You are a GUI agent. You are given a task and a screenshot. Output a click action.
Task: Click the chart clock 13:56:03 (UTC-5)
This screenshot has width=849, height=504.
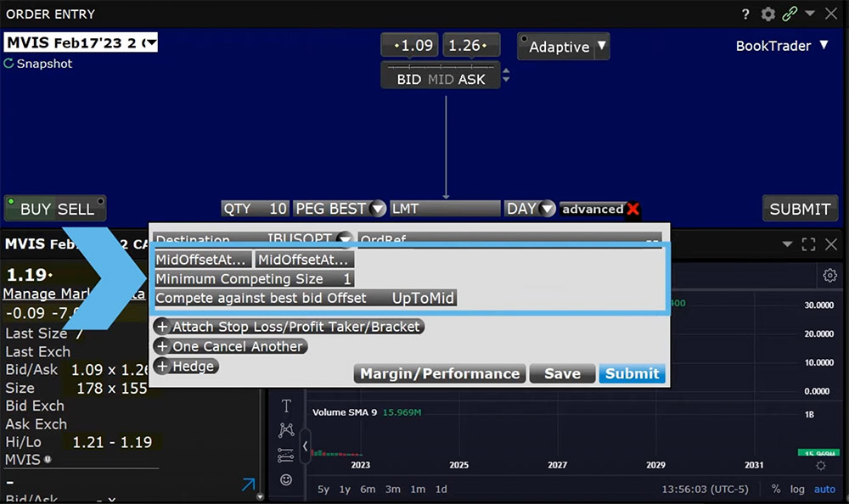705,489
